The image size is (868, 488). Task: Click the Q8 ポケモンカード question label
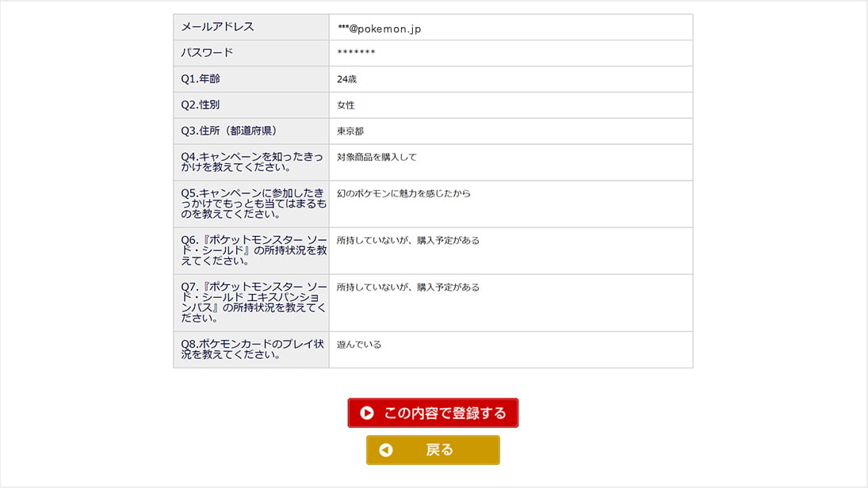point(250,349)
